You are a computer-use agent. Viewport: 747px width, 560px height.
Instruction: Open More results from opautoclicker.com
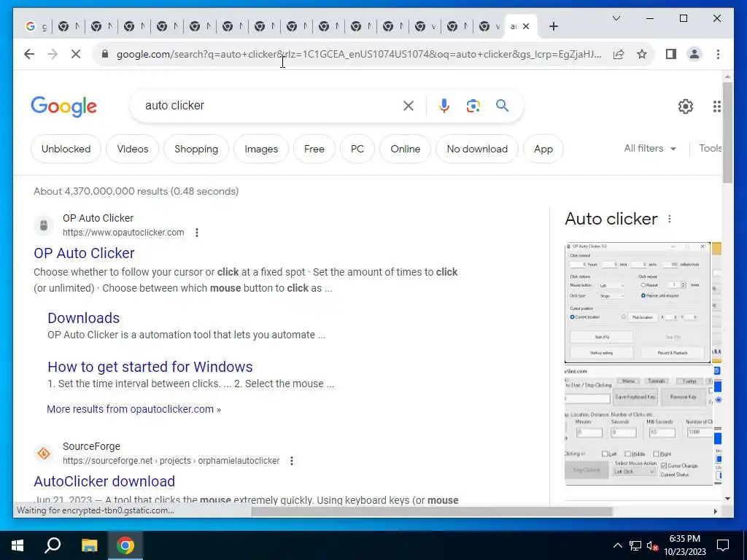click(x=134, y=409)
